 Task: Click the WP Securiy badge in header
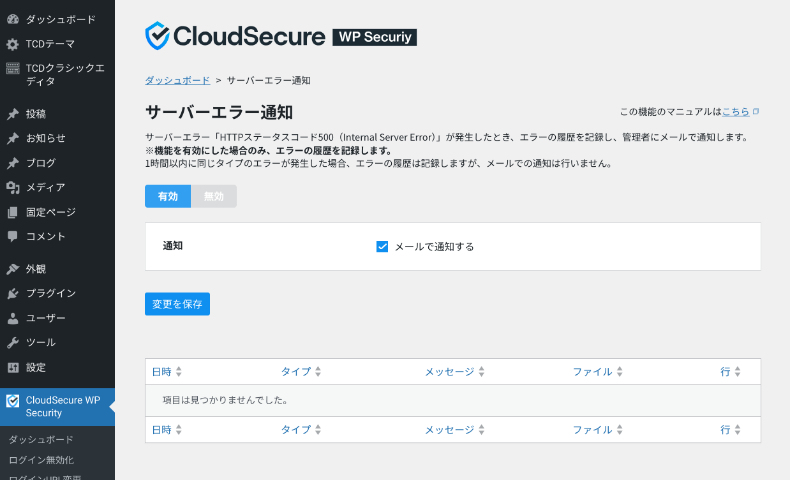click(x=375, y=37)
